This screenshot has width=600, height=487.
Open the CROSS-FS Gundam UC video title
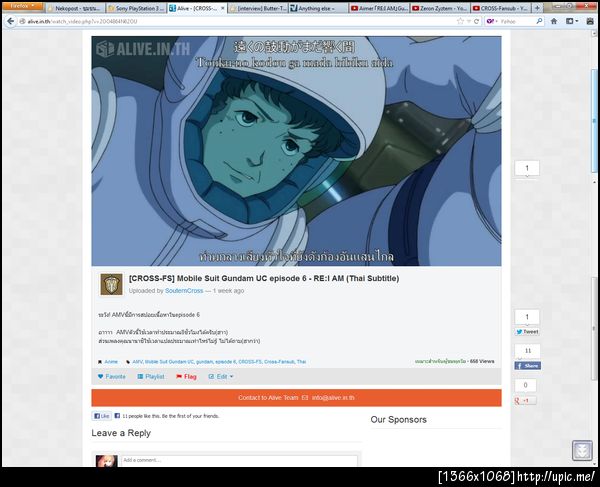[x=264, y=279]
